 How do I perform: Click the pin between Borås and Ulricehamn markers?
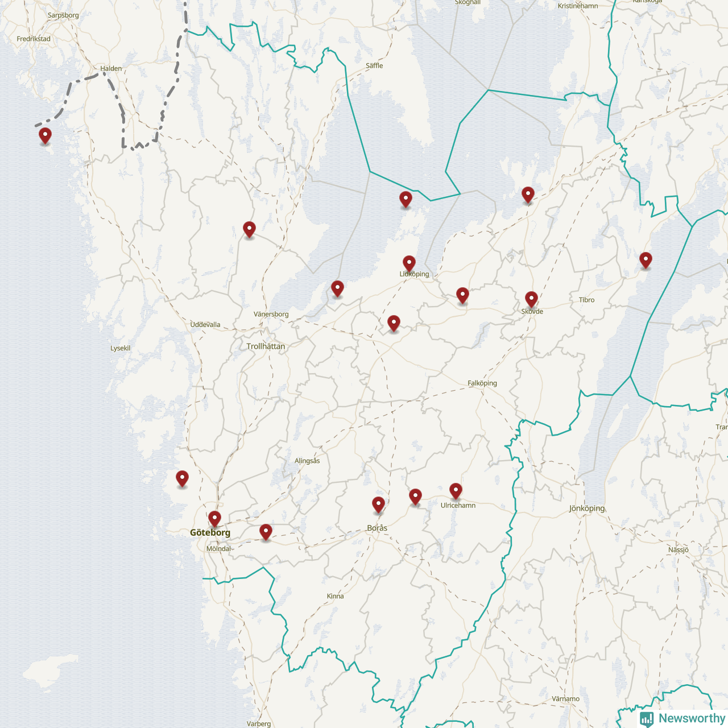[415, 496]
